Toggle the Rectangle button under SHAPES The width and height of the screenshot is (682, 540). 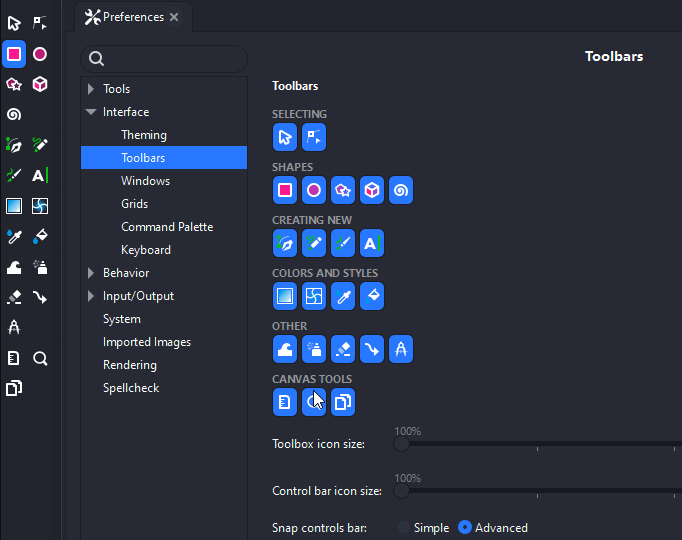coord(285,190)
